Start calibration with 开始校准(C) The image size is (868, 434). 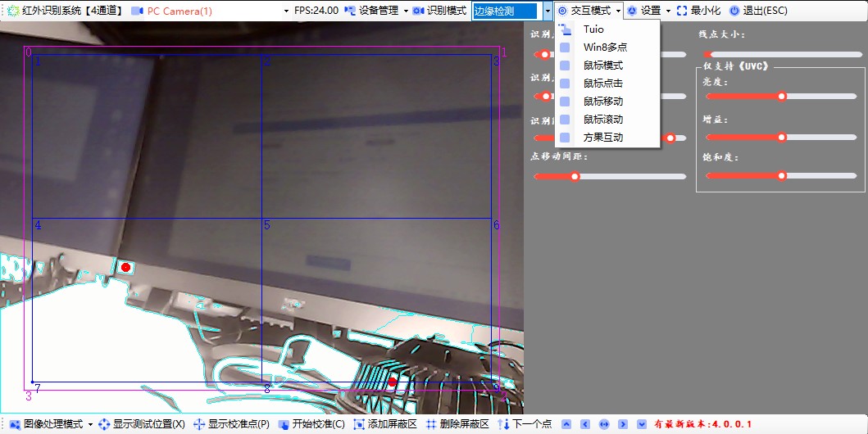pyautogui.click(x=311, y=424)
